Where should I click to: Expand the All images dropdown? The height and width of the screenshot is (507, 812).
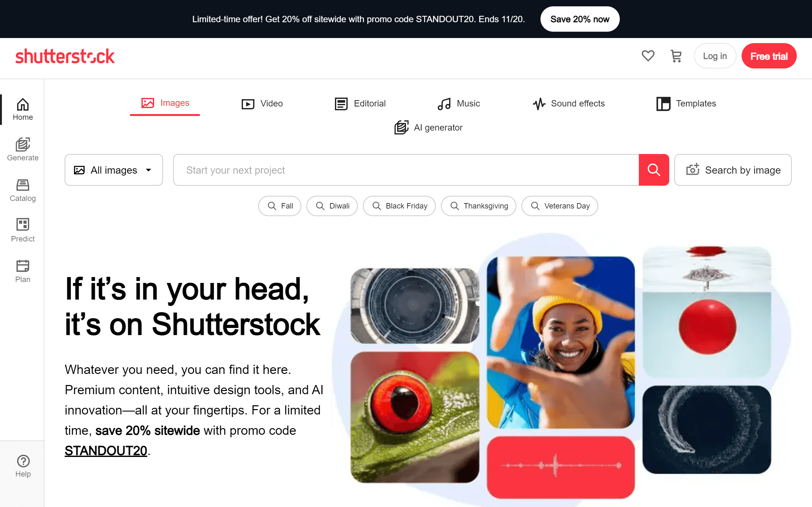coord(114,170)
